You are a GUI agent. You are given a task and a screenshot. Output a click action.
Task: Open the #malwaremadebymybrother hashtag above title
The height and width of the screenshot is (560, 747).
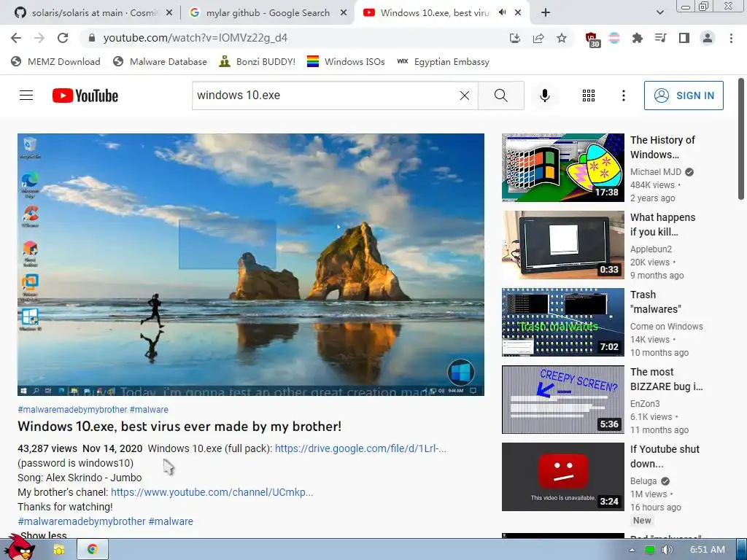click(72, 410)
